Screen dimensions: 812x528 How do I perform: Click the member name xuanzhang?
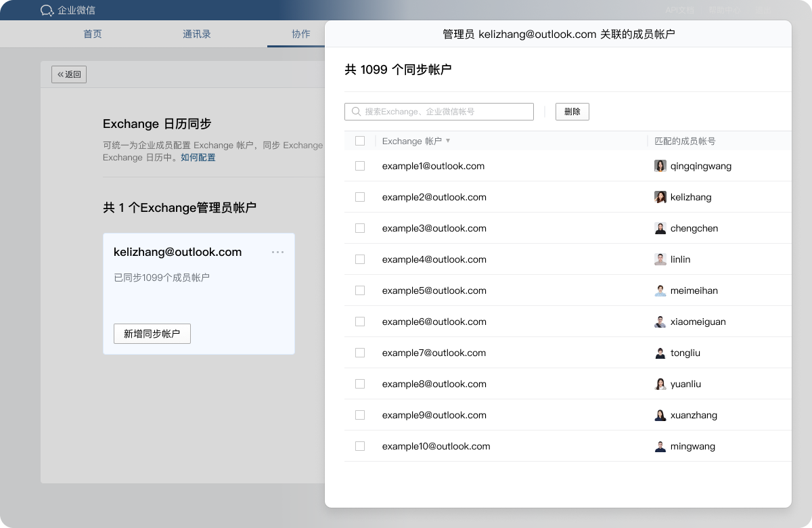[694, 415]
